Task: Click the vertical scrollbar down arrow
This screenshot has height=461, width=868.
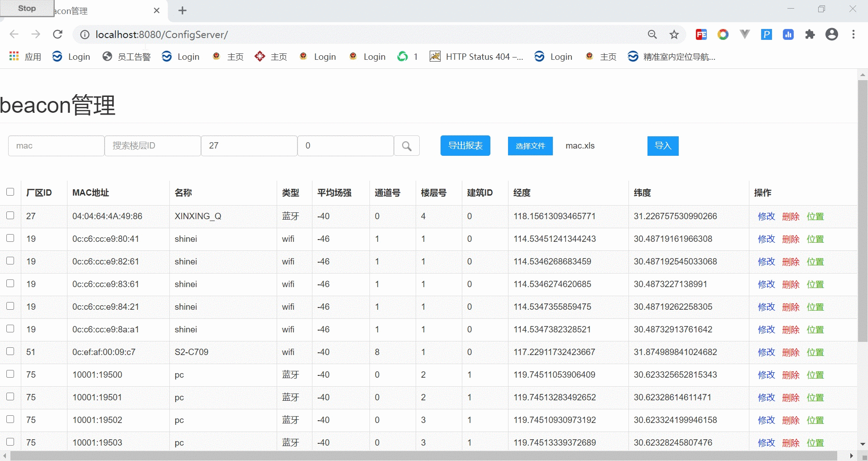Action: point(863,444)
